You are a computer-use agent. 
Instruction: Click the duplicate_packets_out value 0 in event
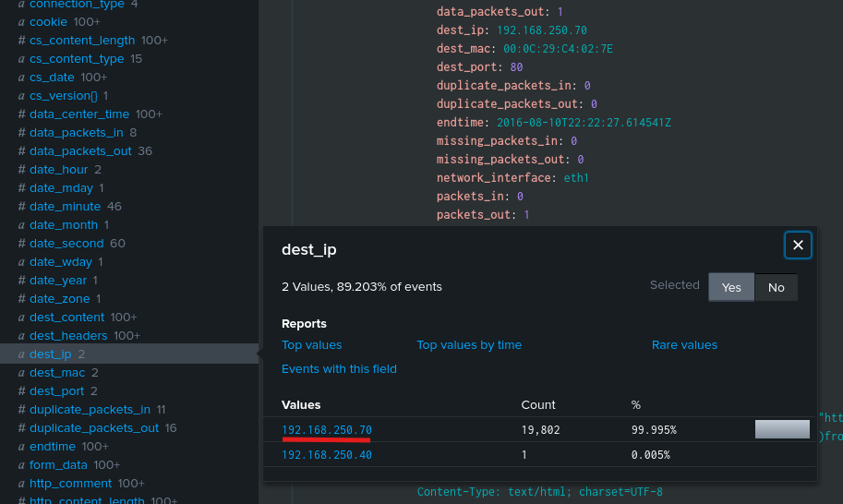(594, 104)
